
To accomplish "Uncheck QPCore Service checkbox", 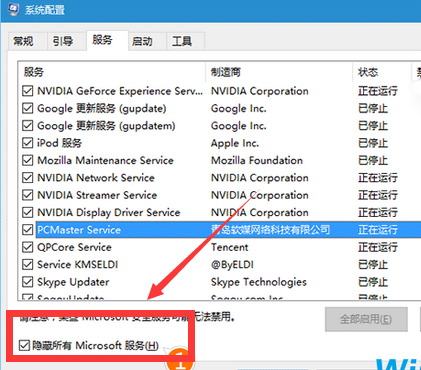I will pyautogui.click(x=27, y=247).
